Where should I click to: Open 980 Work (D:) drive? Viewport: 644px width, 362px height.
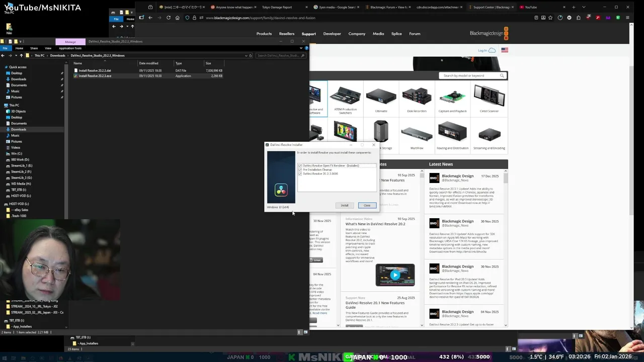click(20, 159)
